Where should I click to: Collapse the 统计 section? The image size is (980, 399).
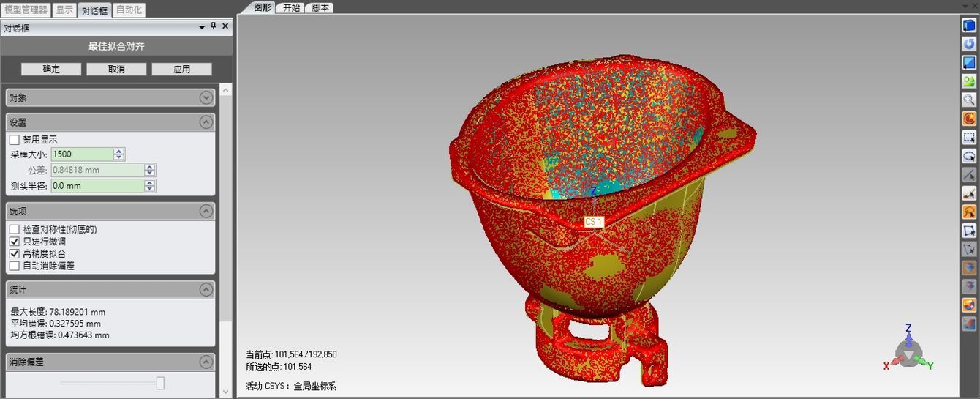[206, 290]
